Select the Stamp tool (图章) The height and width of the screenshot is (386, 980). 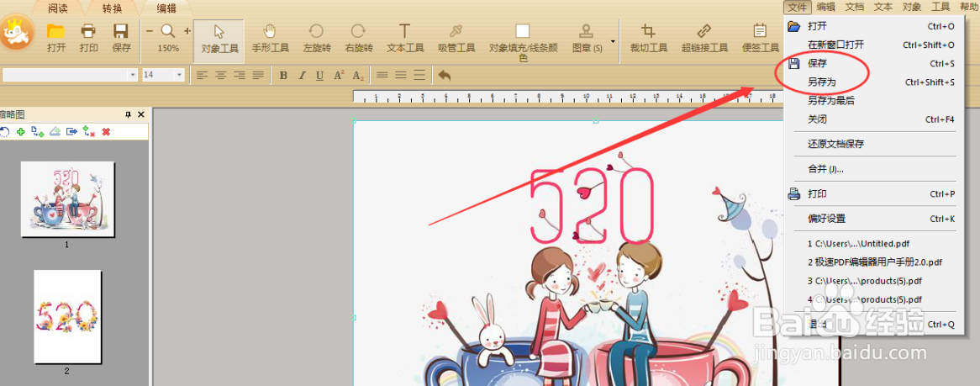[587, 39]
